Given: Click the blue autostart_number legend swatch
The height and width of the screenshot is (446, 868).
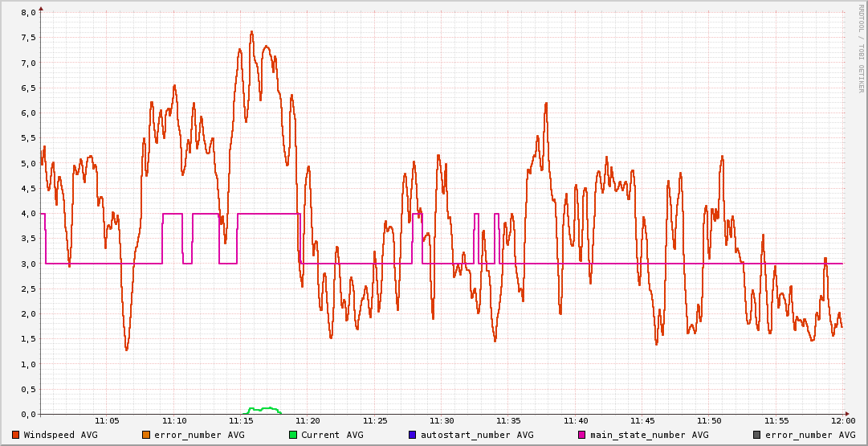Looking at the screenshot, I should point(412,435).
